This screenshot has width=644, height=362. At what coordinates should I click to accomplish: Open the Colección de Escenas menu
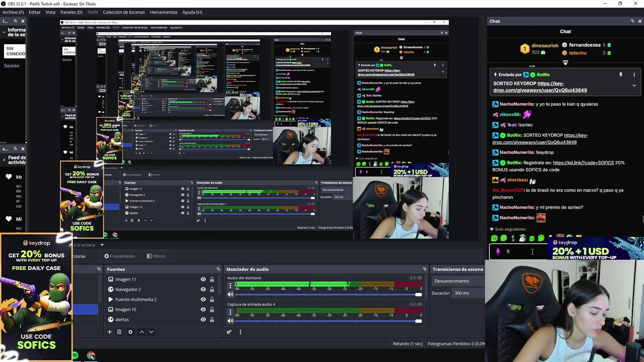tap(124, 12)
